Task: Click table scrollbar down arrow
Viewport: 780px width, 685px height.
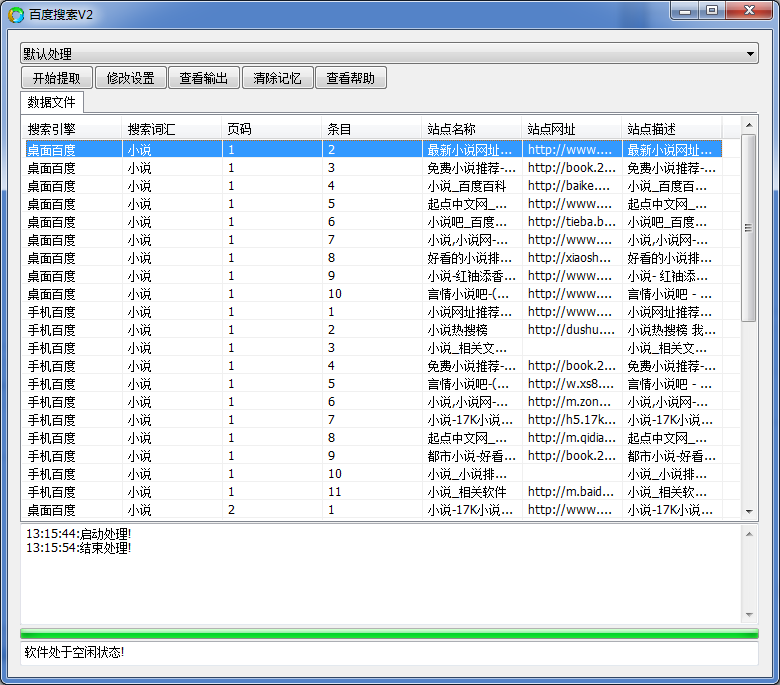Action: (749, 511)
